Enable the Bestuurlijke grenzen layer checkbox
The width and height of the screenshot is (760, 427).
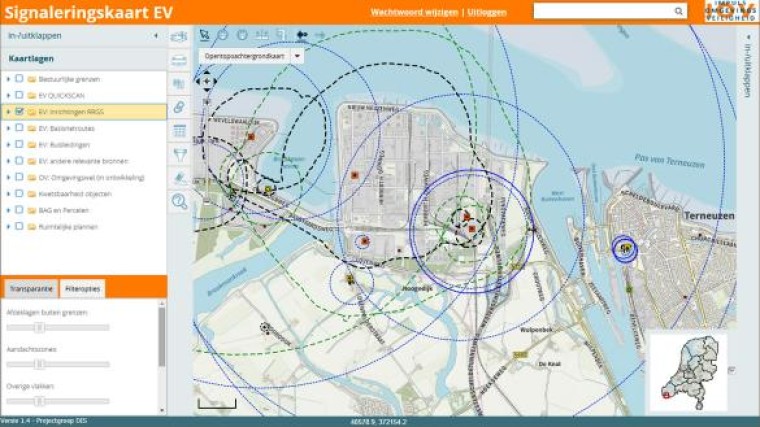click(19, 78)
